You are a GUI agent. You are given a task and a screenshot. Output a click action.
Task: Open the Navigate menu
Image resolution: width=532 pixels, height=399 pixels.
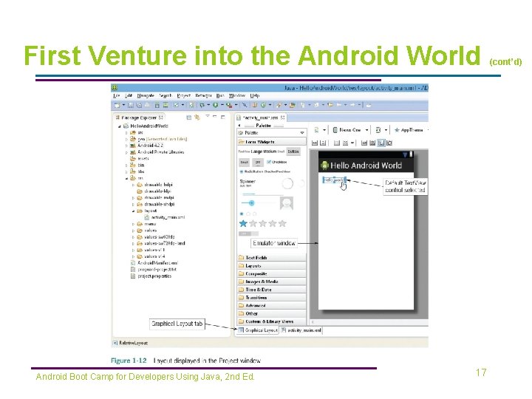point(146,95)
